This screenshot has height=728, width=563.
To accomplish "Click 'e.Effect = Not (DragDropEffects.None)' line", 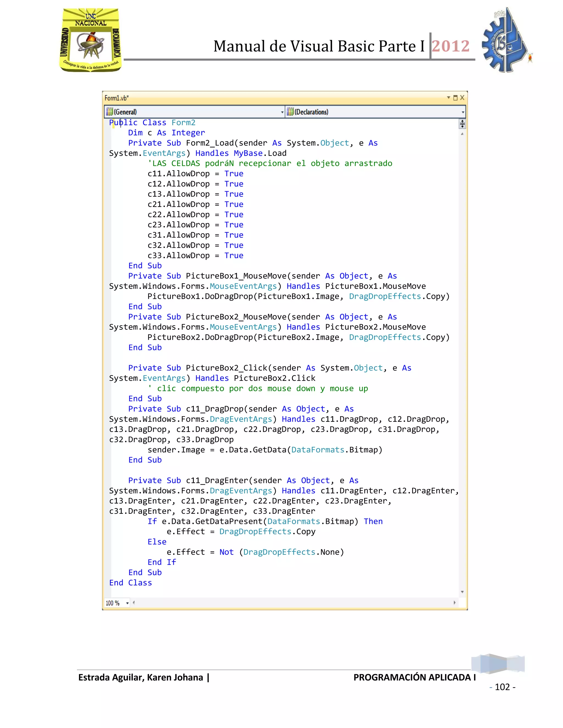I will coord(255,552).
